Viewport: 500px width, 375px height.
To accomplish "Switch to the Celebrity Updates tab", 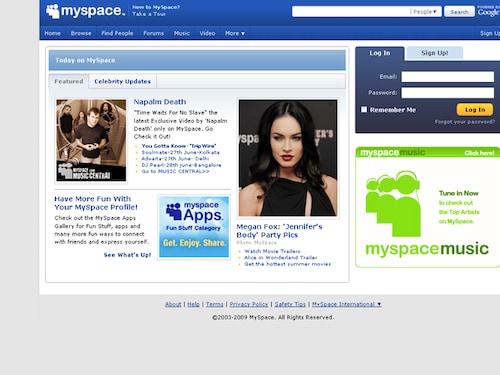I will pos(122,81).
